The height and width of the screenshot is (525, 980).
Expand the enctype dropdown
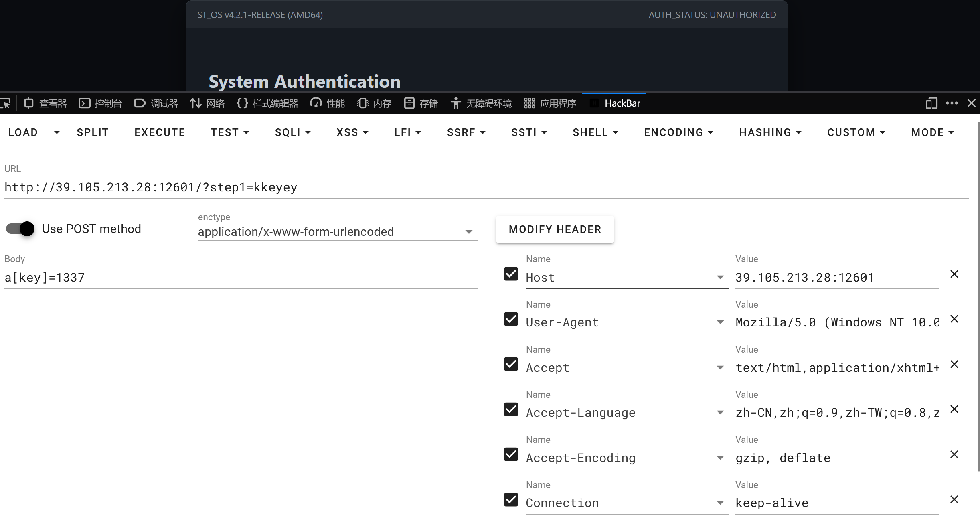(338, 232)
